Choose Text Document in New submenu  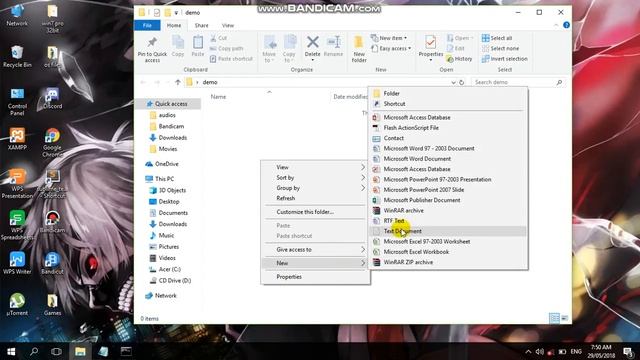click(x=448, y=231)
